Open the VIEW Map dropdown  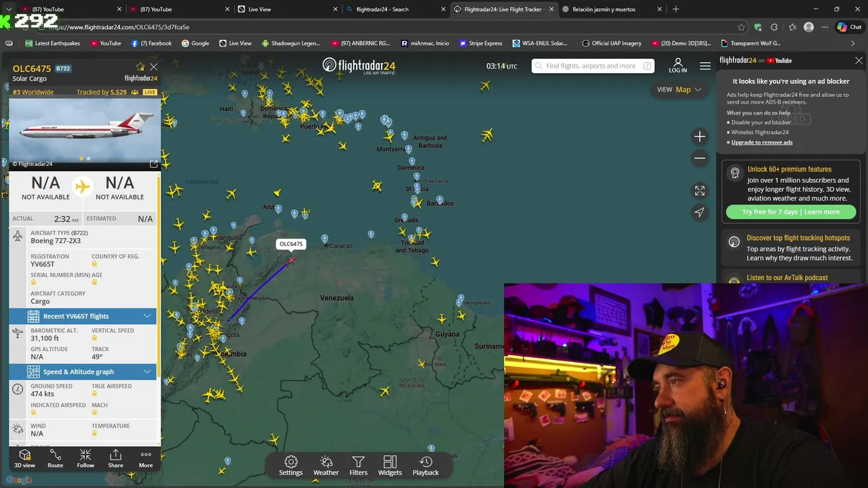[x=680, y=89]
